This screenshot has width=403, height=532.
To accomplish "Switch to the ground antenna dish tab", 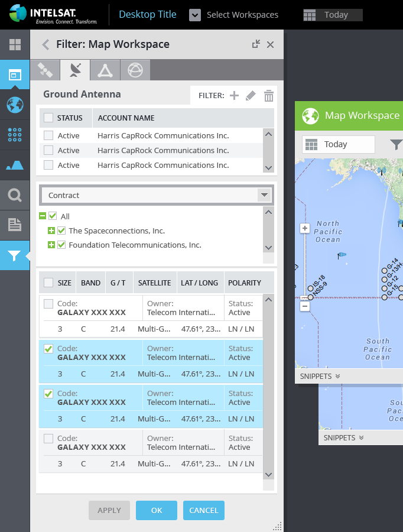I will [75, 70].
